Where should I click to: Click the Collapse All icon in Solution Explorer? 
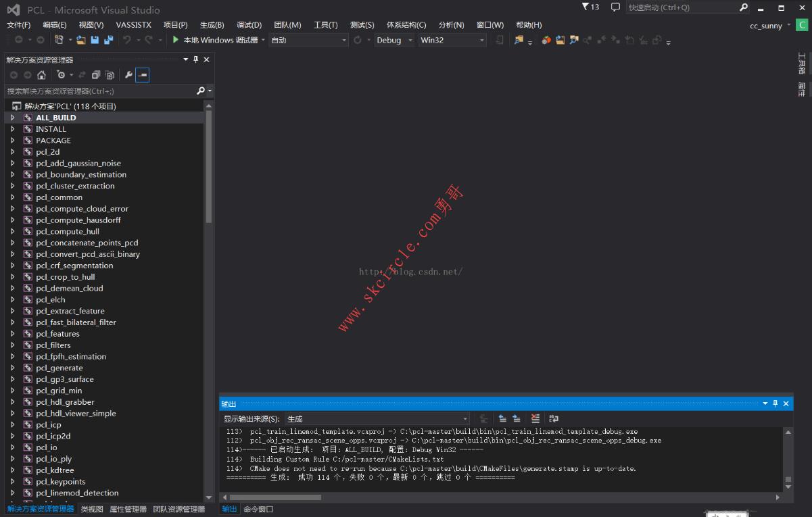(95, 75)
